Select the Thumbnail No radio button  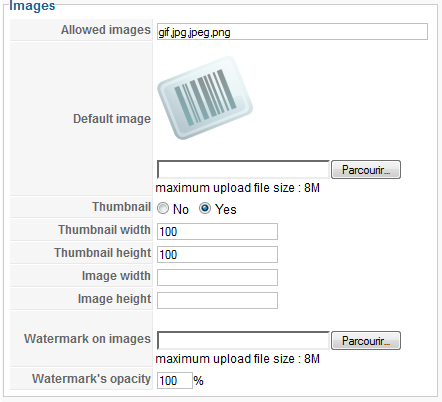[x=163, y=209]
